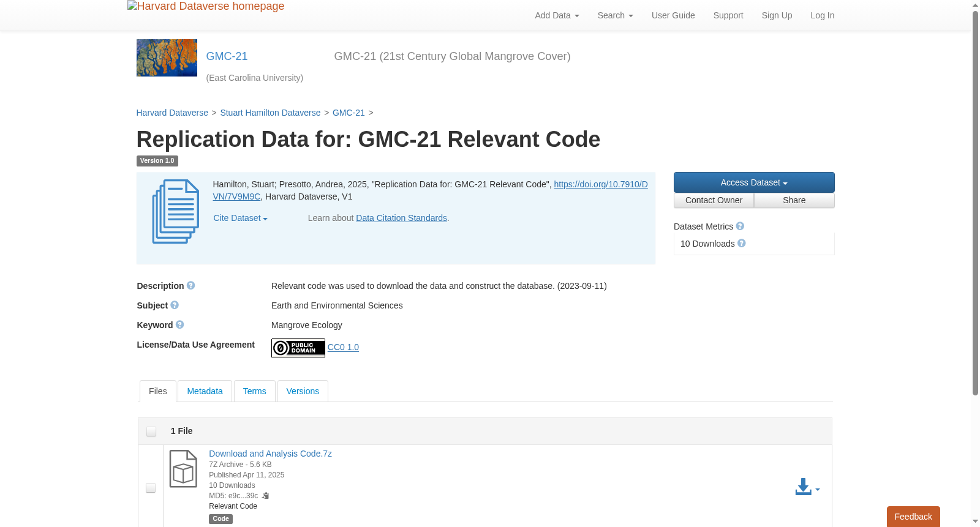Click the scrollbar down arrow

coord(975,521)
